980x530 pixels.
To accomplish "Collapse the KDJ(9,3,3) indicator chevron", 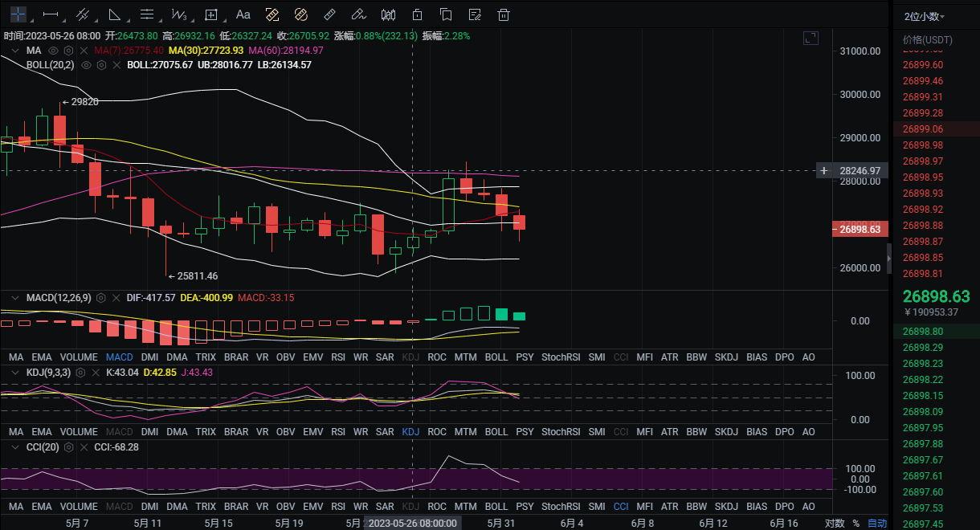I will pyautogui.click(x=14, y=373).
